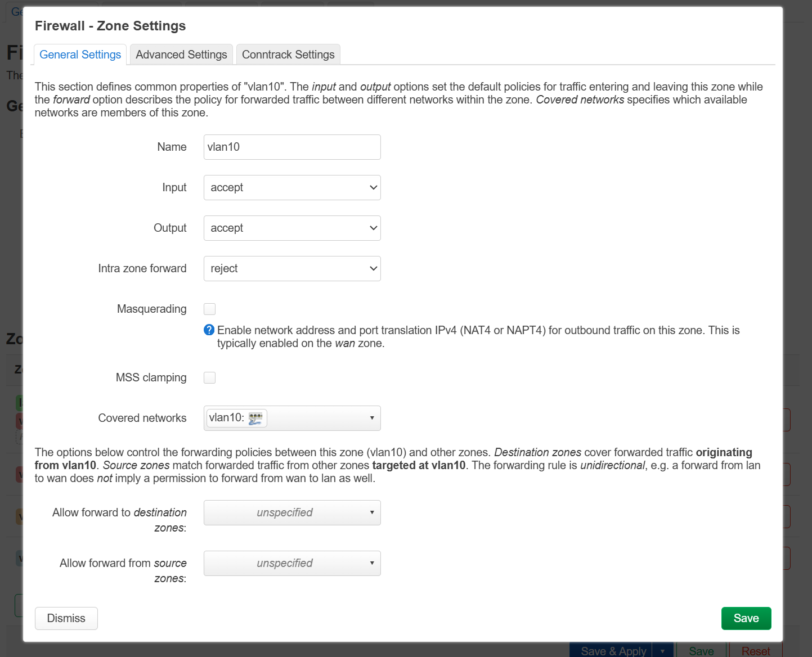Open the Output policy dropdown
Image resolution: width=812 pixels, height=657 pixels.
click(x=292, y=228)
